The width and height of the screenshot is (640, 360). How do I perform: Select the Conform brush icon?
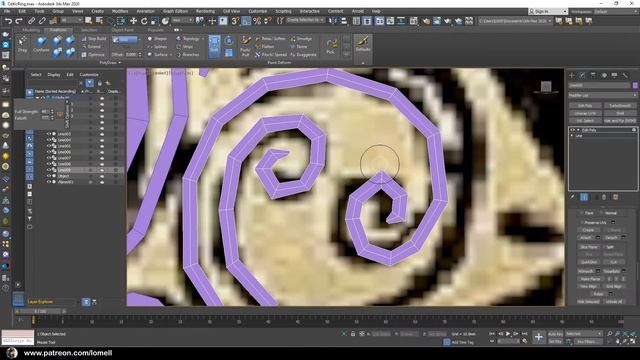41,44
